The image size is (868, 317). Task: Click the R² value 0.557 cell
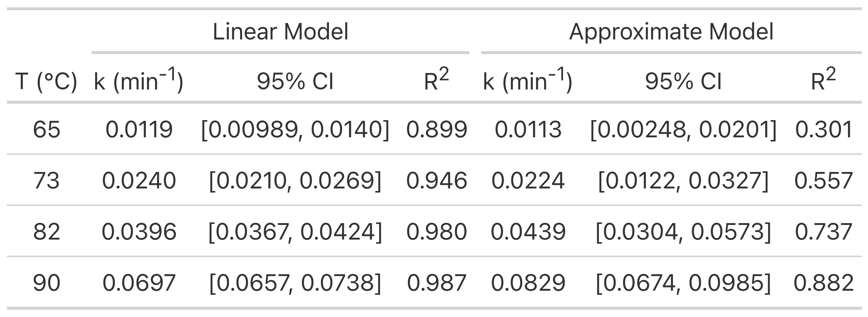point(824,180)
